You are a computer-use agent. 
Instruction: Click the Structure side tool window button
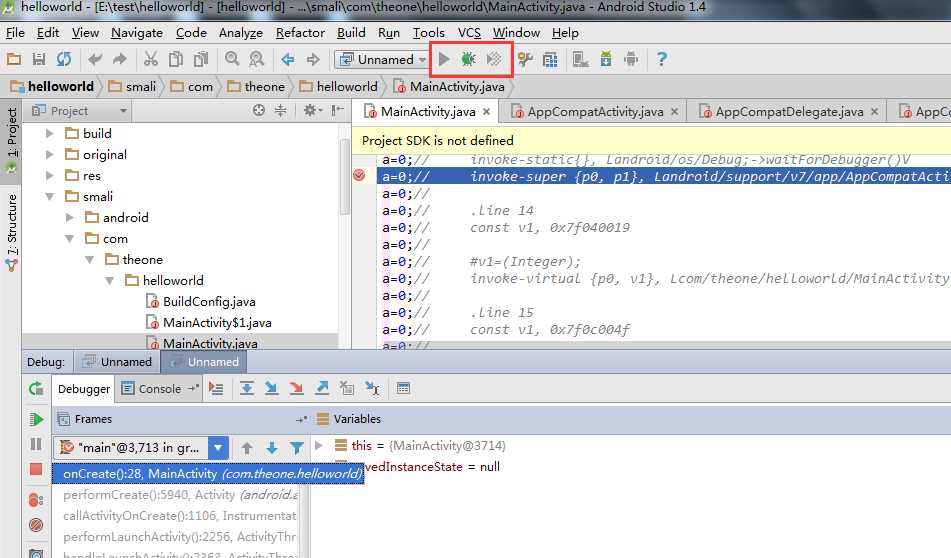12,232
